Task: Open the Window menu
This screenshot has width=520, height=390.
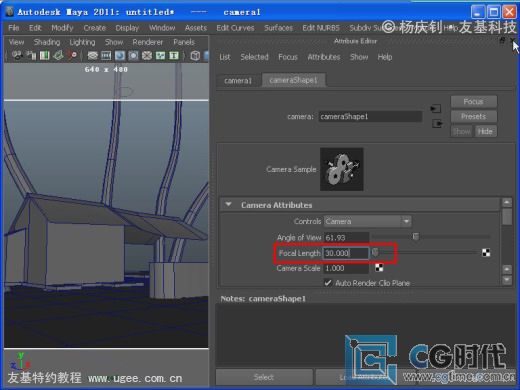Action: click(162, 28)
